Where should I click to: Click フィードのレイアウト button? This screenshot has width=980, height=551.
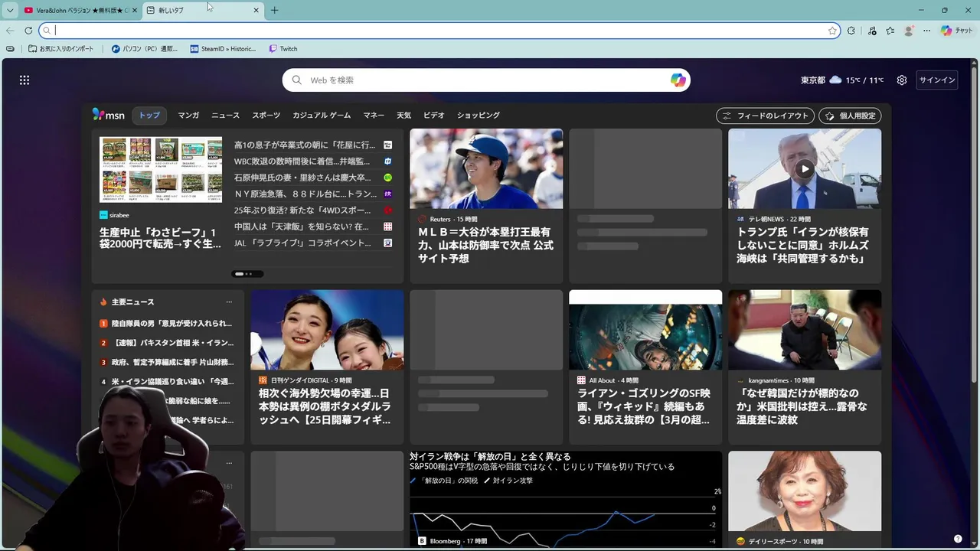[x=765, y=116]
